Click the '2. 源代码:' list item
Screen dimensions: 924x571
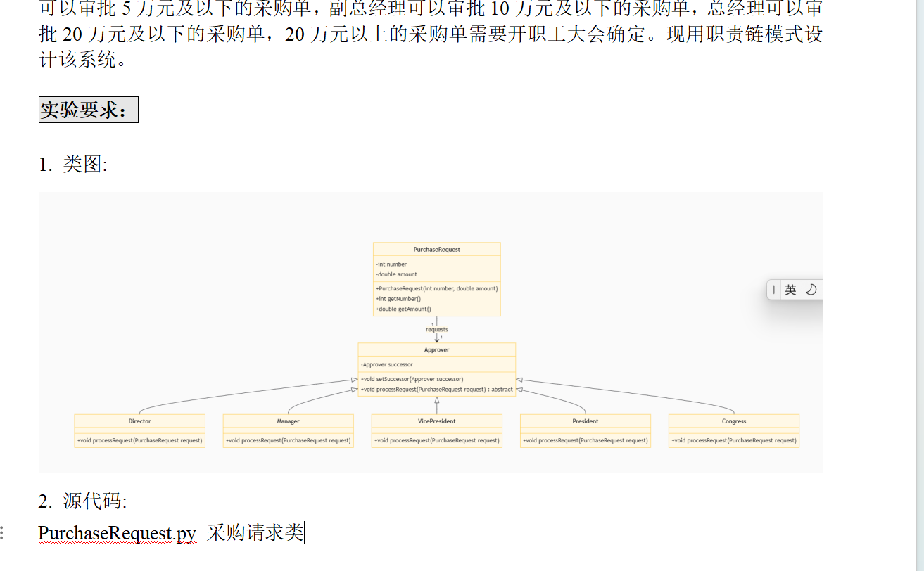coord(82,501)
